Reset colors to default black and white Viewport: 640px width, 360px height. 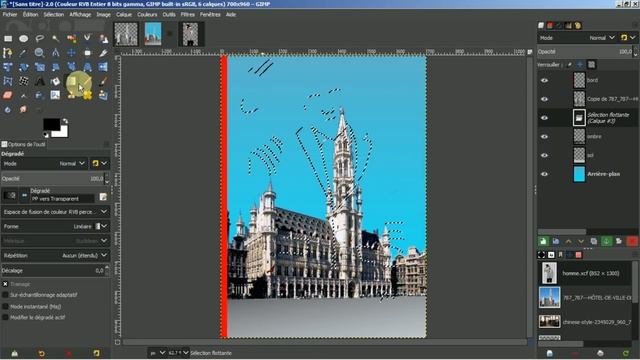pyautogui.click(x=46, y=135)
